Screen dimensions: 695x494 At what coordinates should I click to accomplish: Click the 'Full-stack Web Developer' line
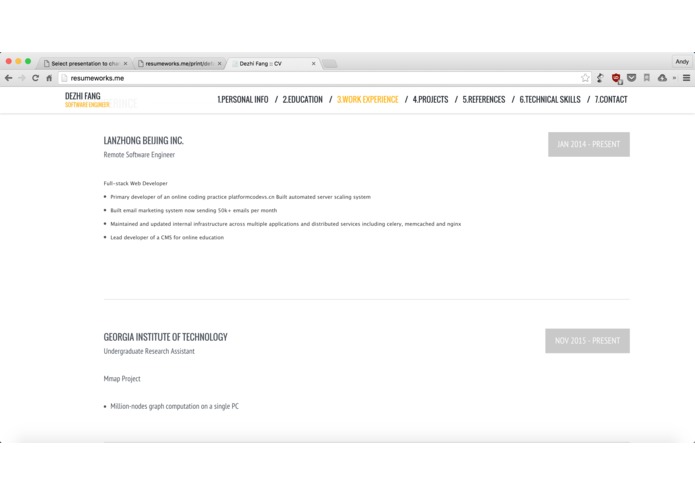tap(136, 183)
